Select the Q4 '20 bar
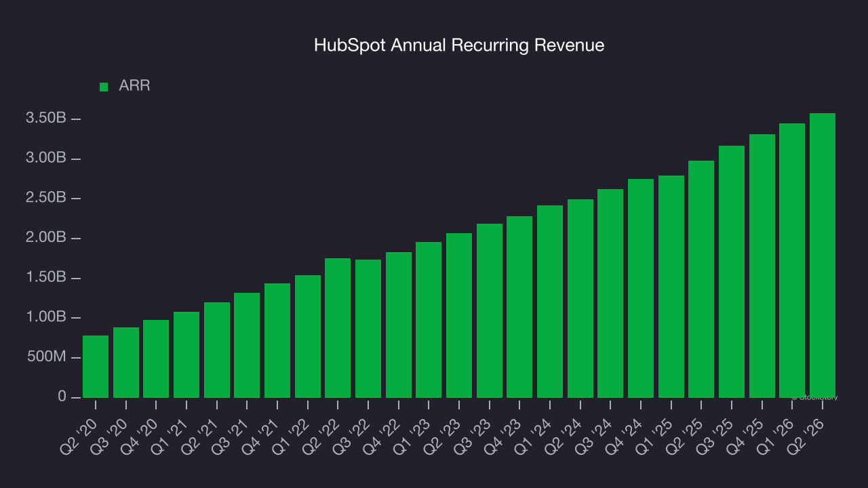 coord(156,359)
